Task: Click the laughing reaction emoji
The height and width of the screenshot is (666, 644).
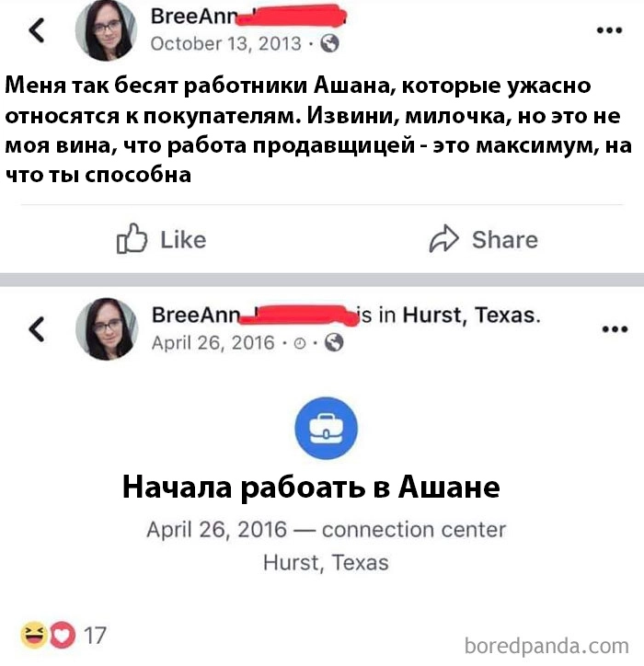Action: point(34,635)
